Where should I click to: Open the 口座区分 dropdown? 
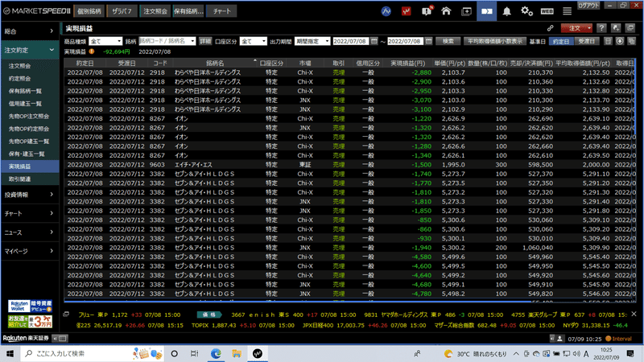pos(253,41)
